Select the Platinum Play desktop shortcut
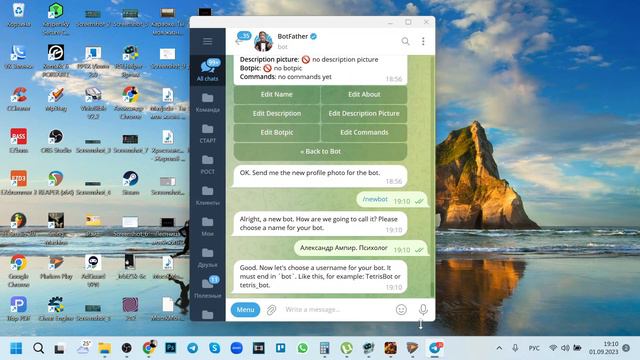The width and height of the screenshot is (640, 360). point(56,267)
